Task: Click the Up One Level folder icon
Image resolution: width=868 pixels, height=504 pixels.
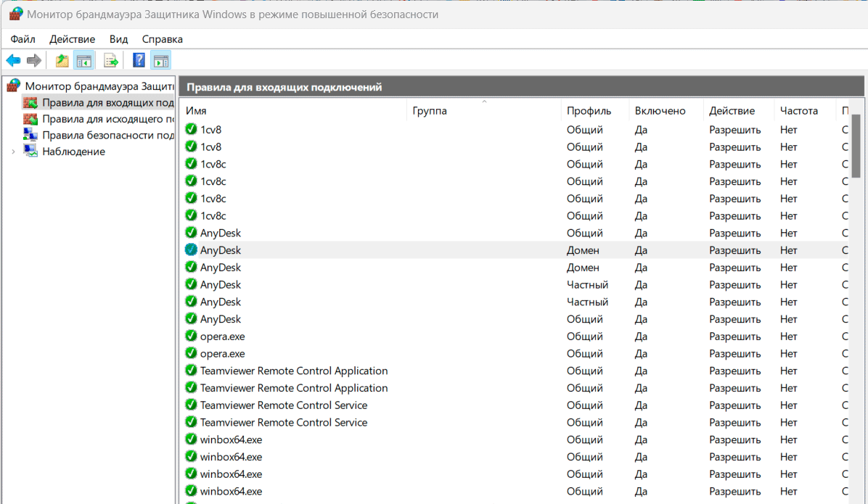Action: pos(62,61)
